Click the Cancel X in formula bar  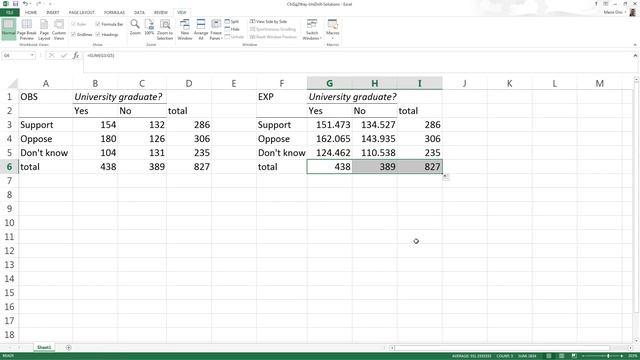pos(51,56)
